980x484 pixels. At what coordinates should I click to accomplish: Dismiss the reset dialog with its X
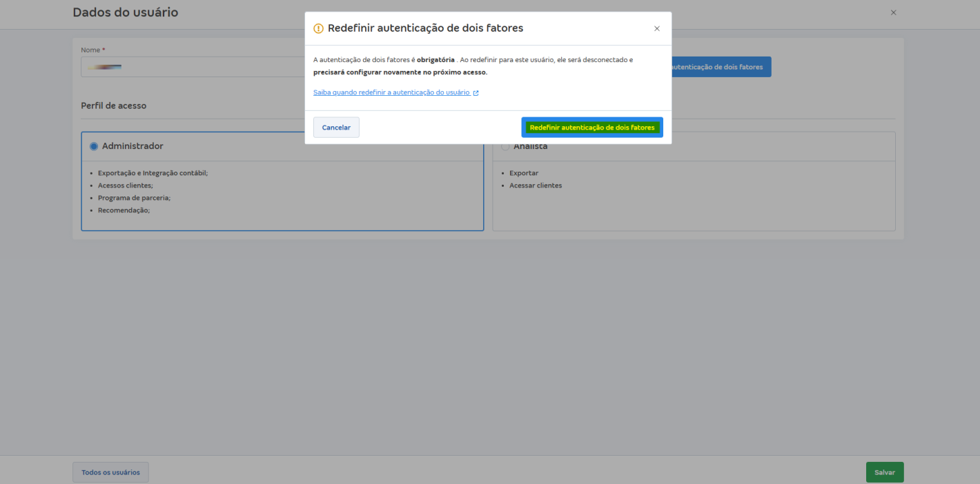pyautogui.click(x=656, y=28)
